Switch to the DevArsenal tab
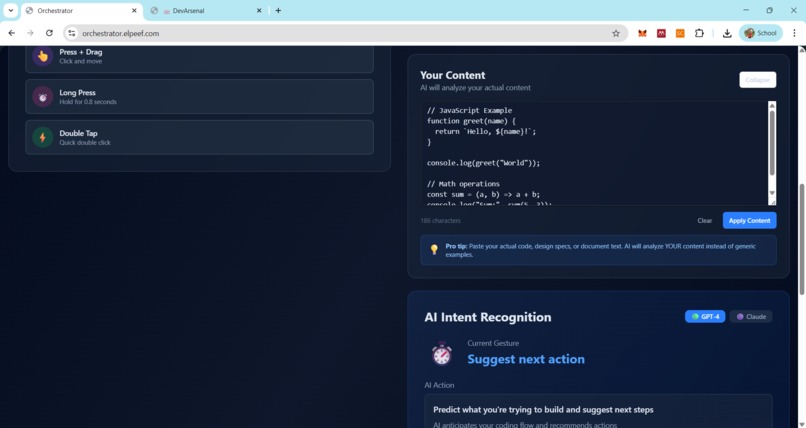The width and height of the screenshot is (806, 428). tap(206, 10)
